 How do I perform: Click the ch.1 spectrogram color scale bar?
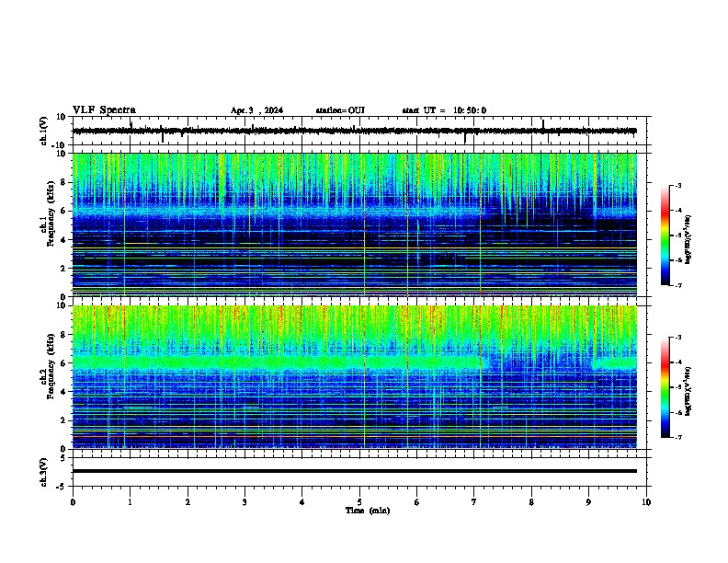pyautogui.click(x=665, y=236)
